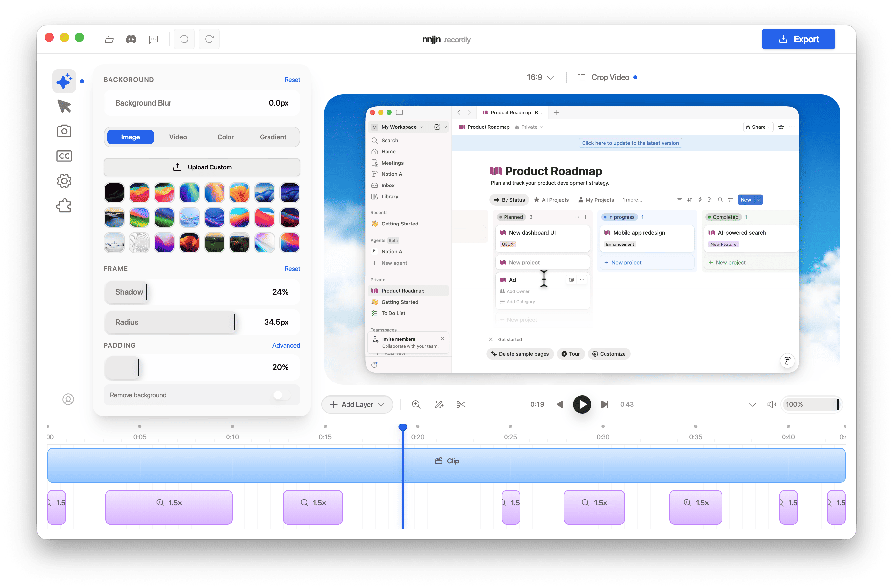893x588 pixels.
Task: Open the feedback chat bubble icon
Action: (153, 39)
